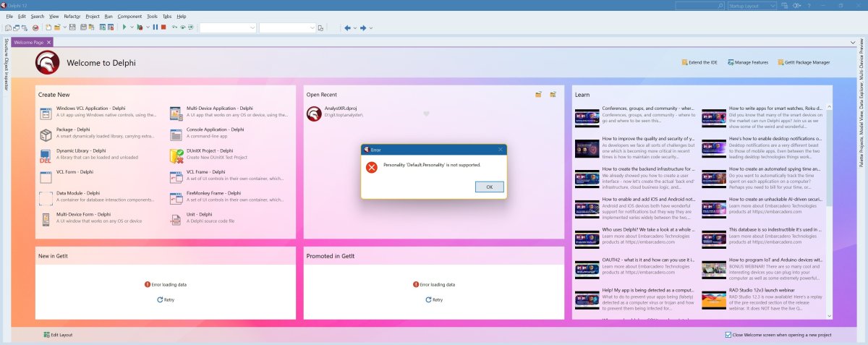Image resolution: width=868 pixels, height=345 pixels.
Task: Select Dynamic Library - Delphi DLL icon
Action: (x=45, y=156)
